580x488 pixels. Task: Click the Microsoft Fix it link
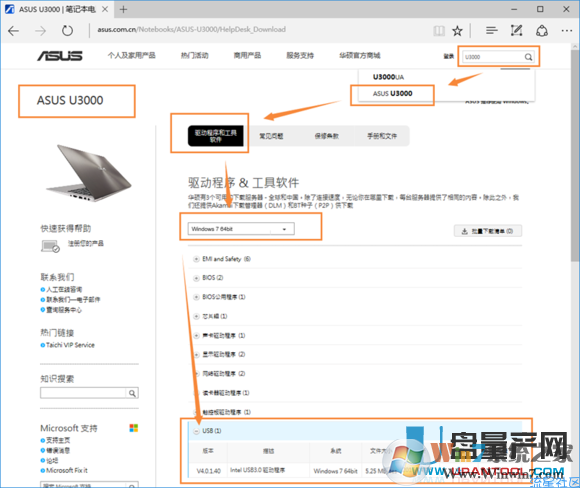[67, 471]
